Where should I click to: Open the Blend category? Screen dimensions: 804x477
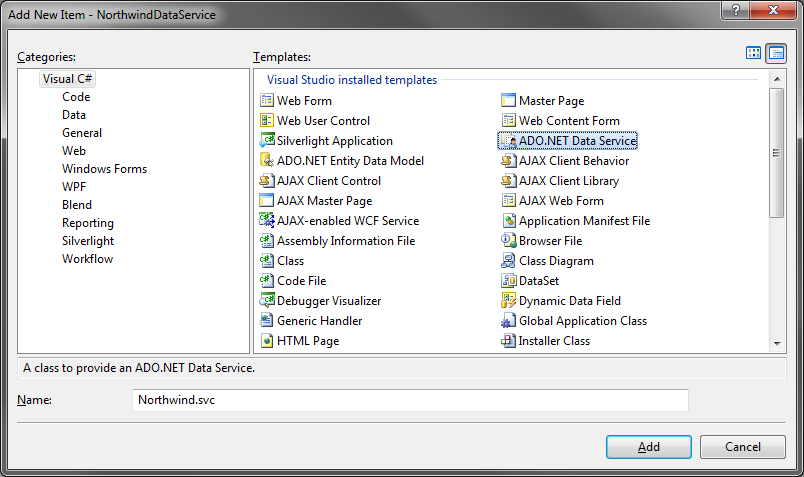click(77, 205)
